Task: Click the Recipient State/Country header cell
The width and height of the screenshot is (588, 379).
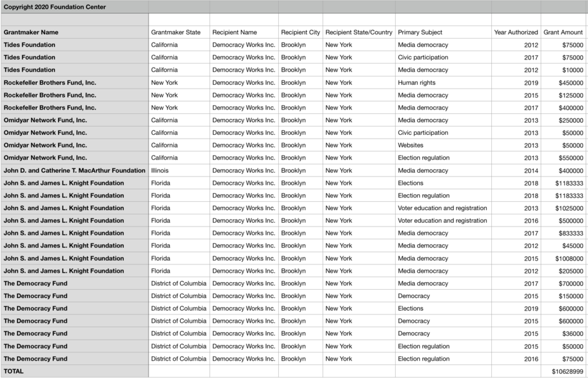Action: (x=359, y=32)
